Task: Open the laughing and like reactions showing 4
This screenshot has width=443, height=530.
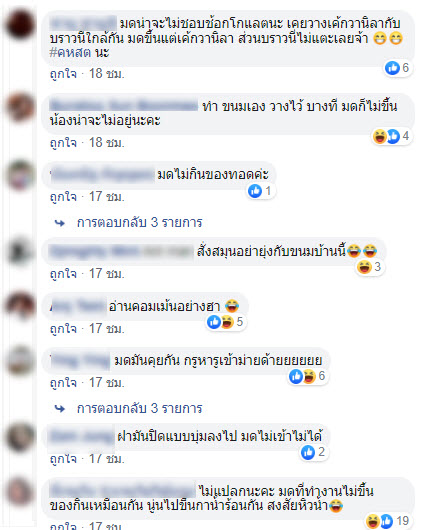Action: [x=391, y=137]
